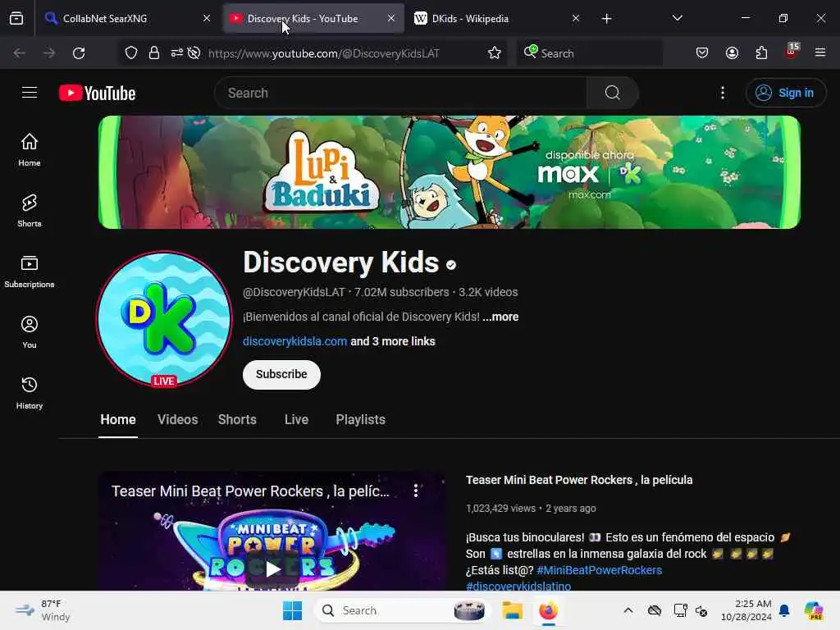Go to the YouTube logo home page
840x630 pixels.
(97, 94)
